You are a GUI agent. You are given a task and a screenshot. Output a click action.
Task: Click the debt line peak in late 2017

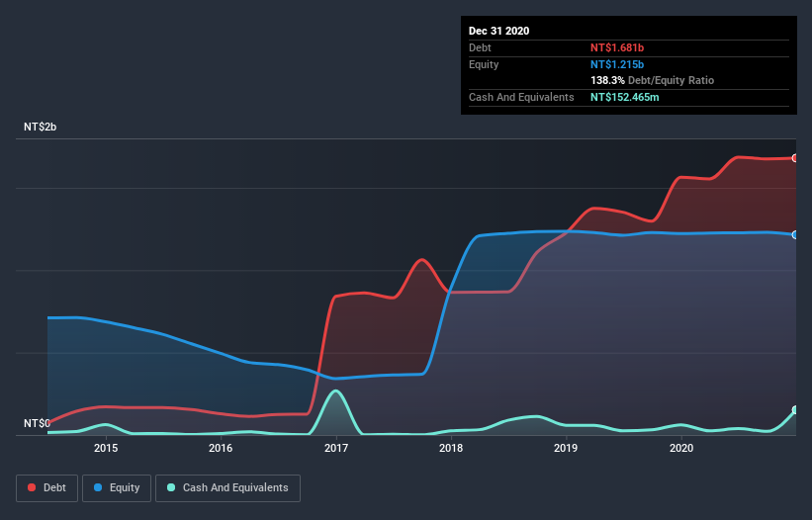pyautogui.click(x=422, y=260)
